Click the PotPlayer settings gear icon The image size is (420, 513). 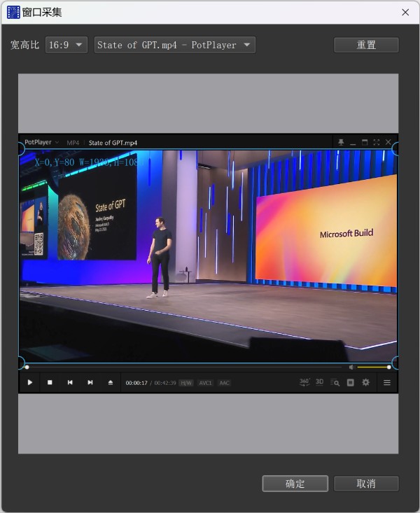(x=365, y=382)
